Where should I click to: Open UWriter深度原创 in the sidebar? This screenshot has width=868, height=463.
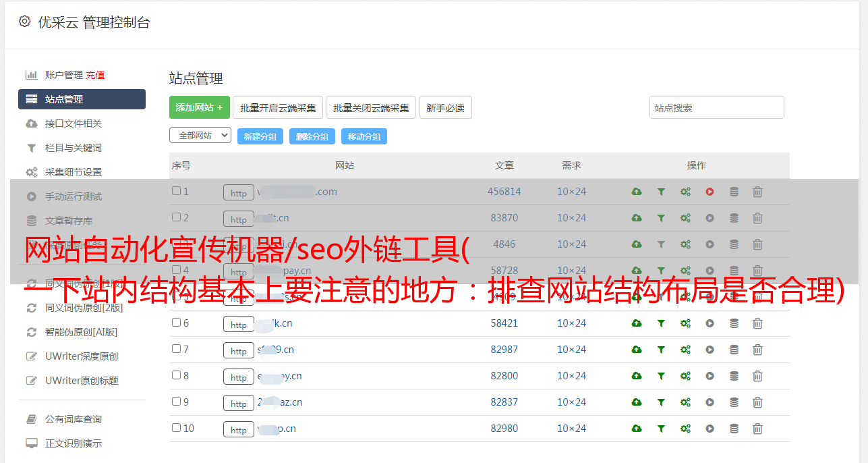(x=81, y=356)
